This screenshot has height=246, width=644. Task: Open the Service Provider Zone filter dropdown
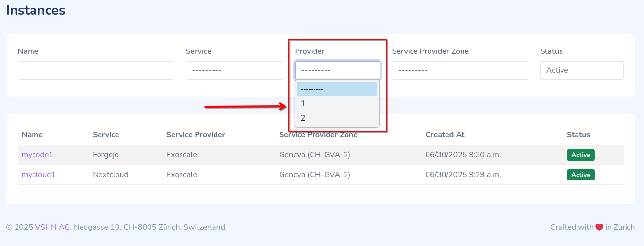pos(460,70)
